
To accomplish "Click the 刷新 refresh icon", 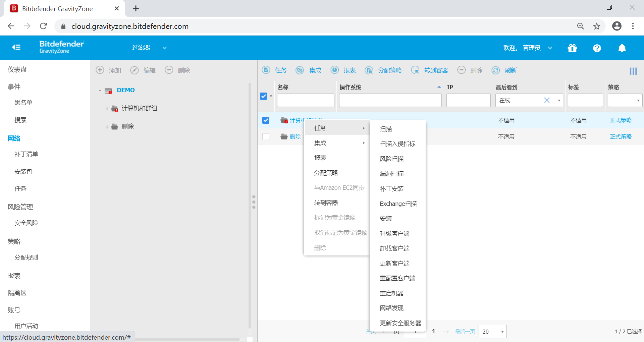I will [496, 70].
